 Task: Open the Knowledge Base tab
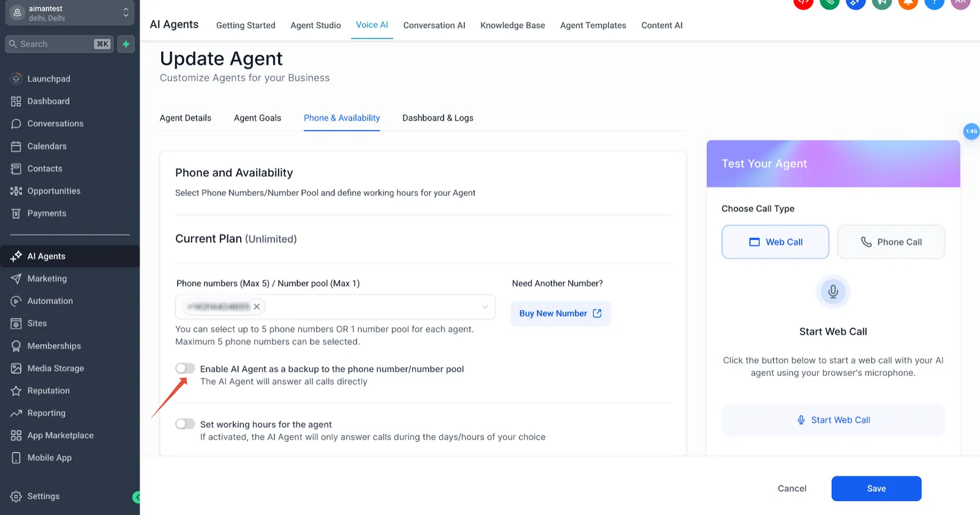click(513, 26)
